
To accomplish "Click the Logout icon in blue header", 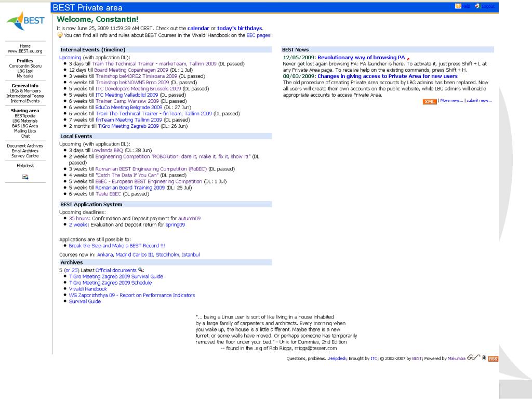I will [478, 6].
